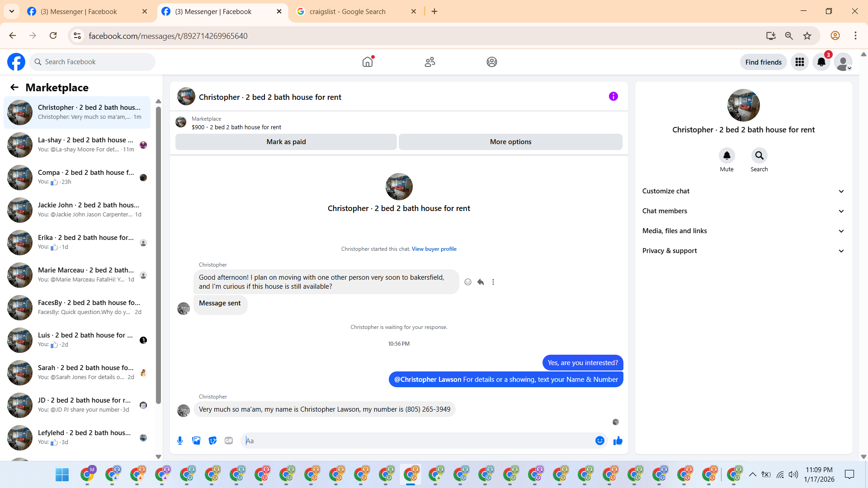Open the sticker picker icon

[x=212, y=441]
